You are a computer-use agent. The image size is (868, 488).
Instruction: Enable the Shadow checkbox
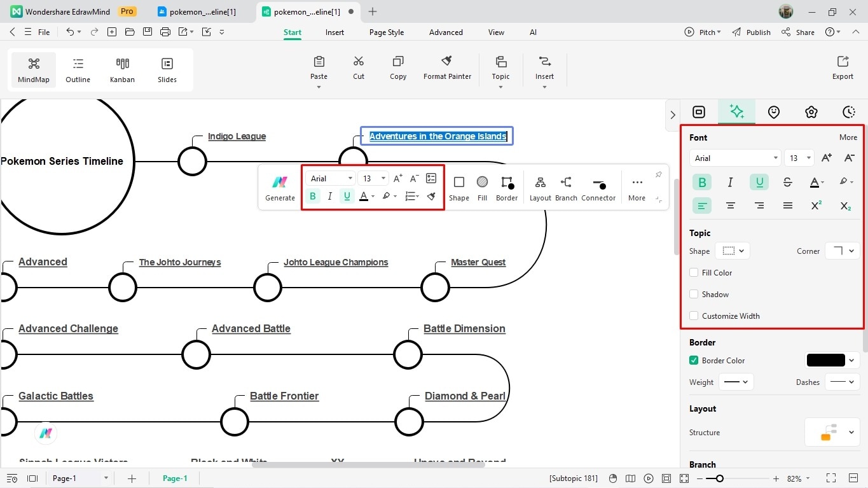(694, 294)
